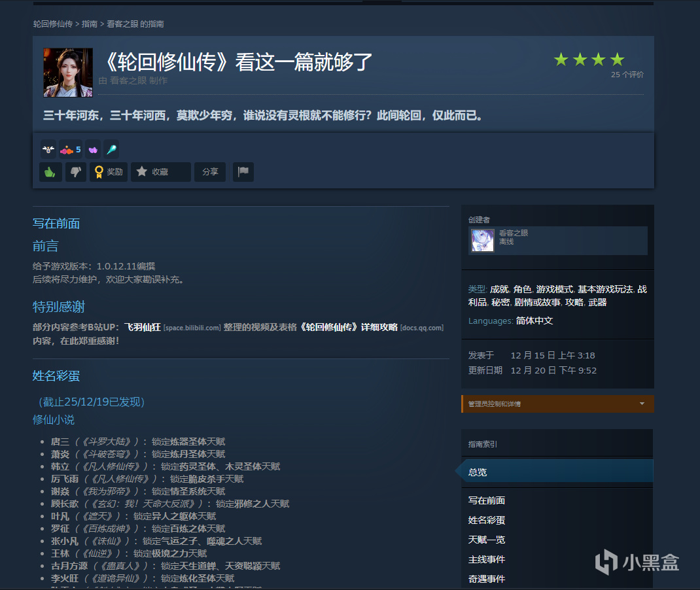The height and width of the screenshot is (590, 700).
Task: Click the 特别感谢 heading
Action: (58, 307)
